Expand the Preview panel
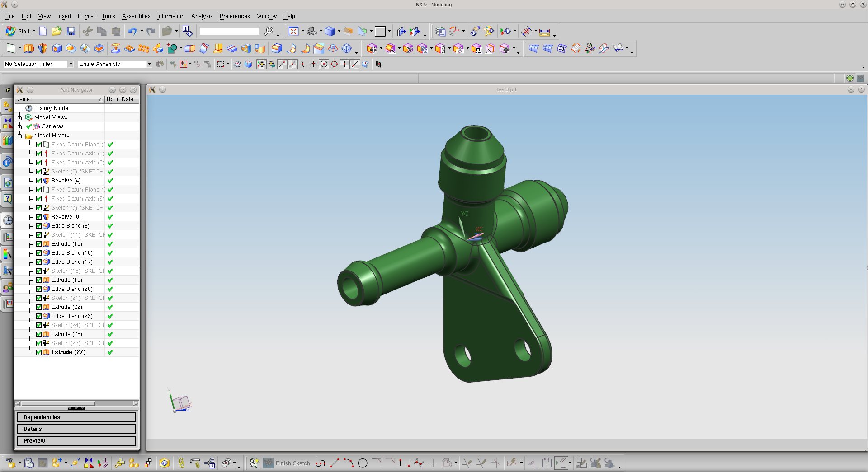This screenshot has height=472, width=868. [76, 441]
